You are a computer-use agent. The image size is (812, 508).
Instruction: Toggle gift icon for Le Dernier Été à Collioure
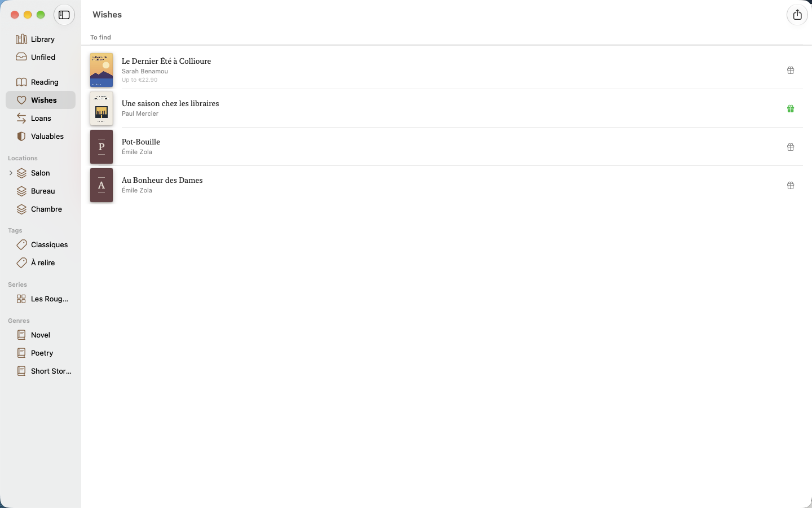(791, 70)
